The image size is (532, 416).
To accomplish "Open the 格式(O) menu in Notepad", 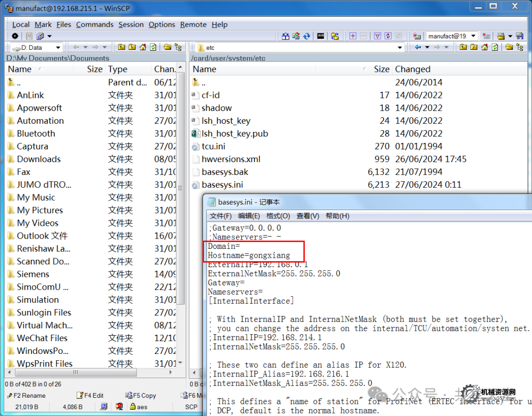I will point(279,216).
